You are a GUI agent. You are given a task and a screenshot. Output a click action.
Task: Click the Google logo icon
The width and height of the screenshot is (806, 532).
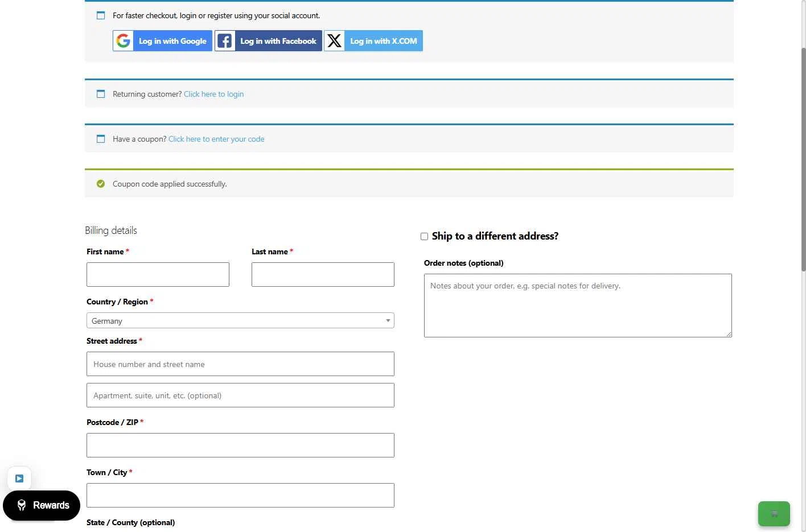tap(124, 41)
